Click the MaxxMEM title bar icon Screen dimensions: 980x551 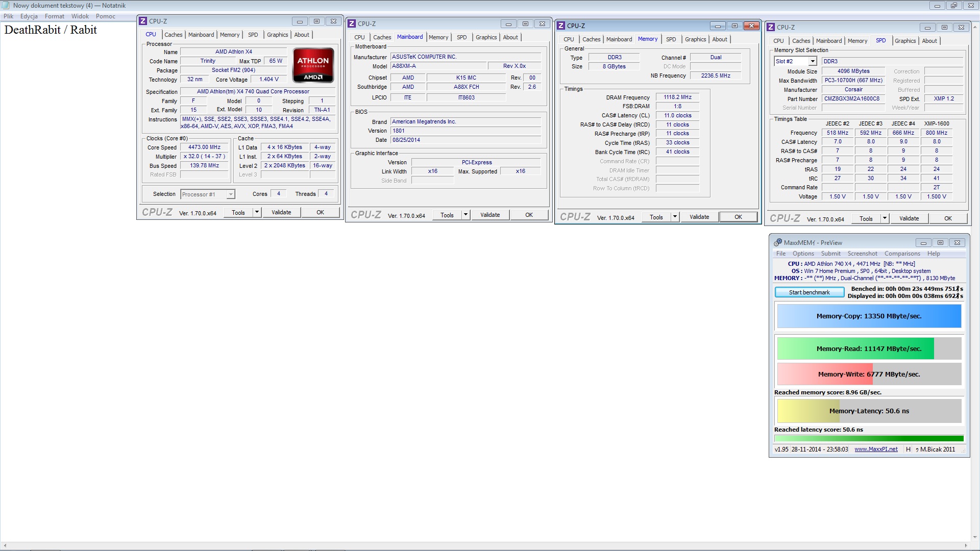click(778, 242)
